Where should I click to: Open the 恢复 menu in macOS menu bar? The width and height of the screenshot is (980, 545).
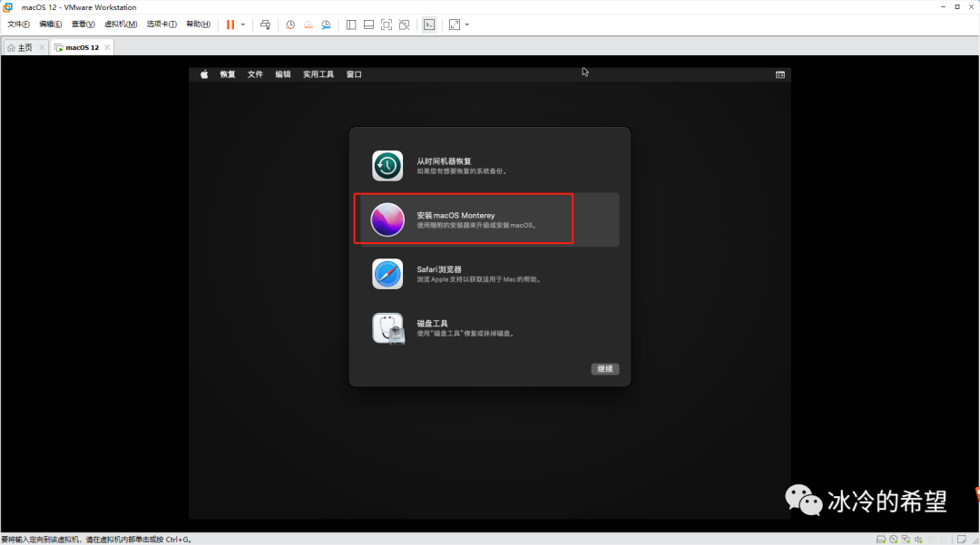[228, 74]
